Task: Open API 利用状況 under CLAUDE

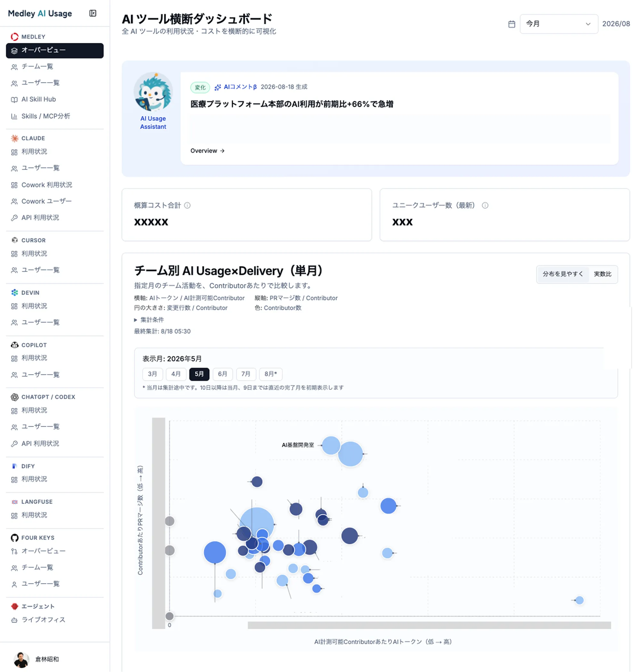Action: coord(55,217)
